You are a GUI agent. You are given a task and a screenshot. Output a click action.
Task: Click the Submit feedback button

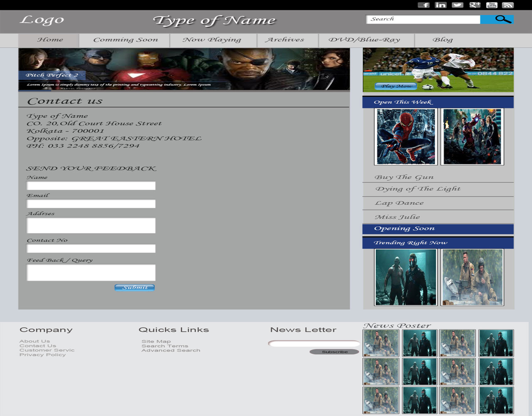click(135, 287)
